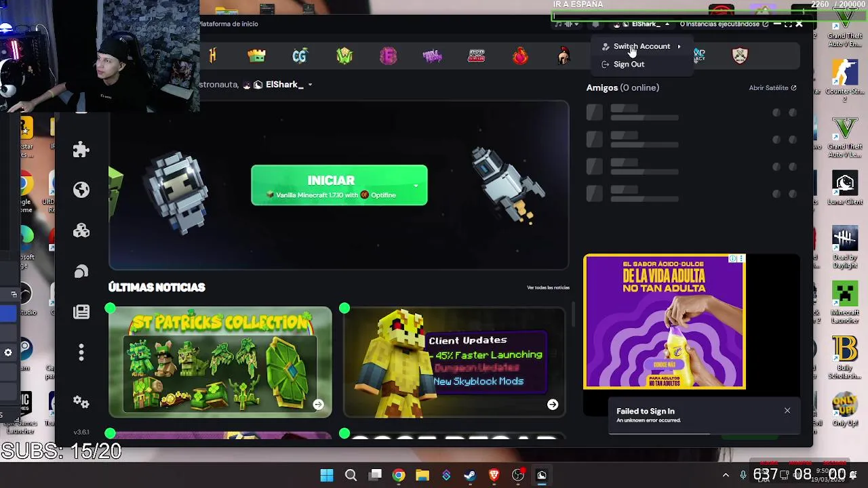Open the St Patricks Collection news card
This screenshot has height=488, width=868.
(220, 362)
